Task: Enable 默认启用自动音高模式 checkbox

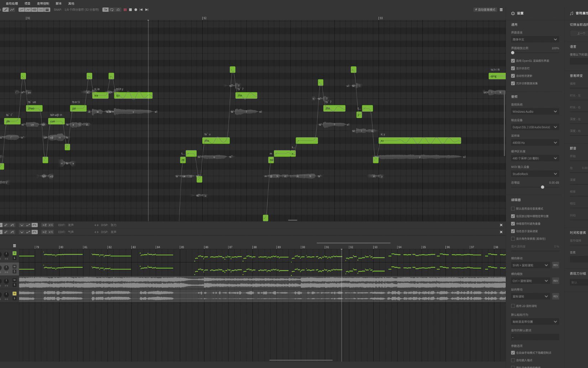Action: (x=513, y=209)
